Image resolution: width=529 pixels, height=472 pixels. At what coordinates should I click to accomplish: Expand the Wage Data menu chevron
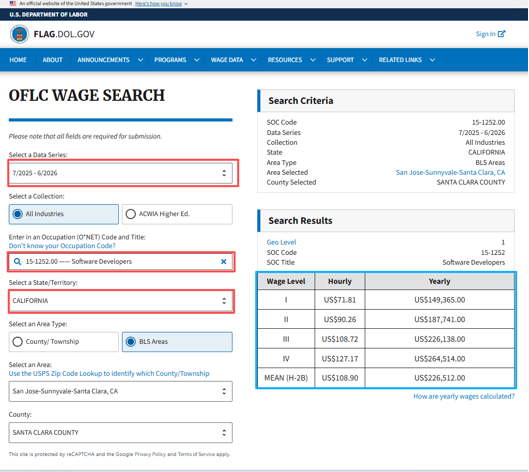(253, 60)
